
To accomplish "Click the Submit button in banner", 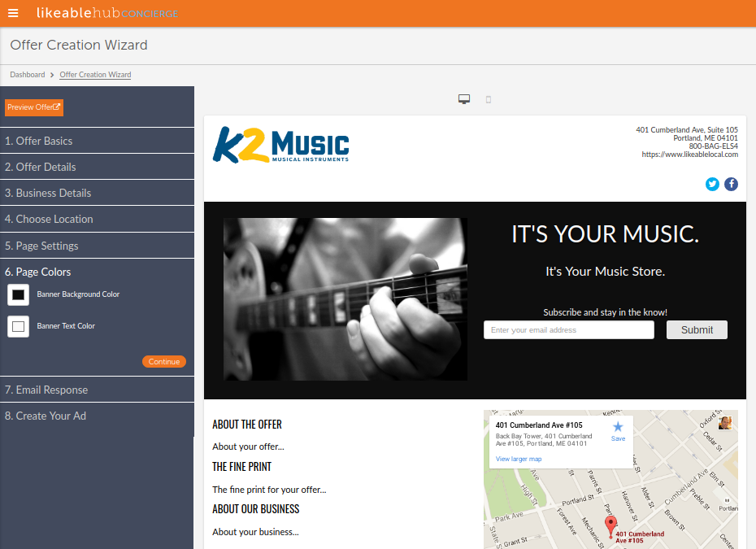I will 697,330.
